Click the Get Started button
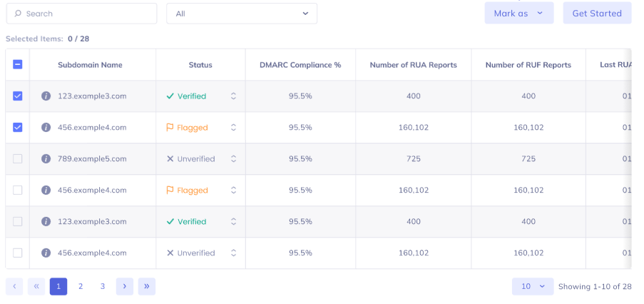This screenshot has width=644, height=304. point(597,13)
